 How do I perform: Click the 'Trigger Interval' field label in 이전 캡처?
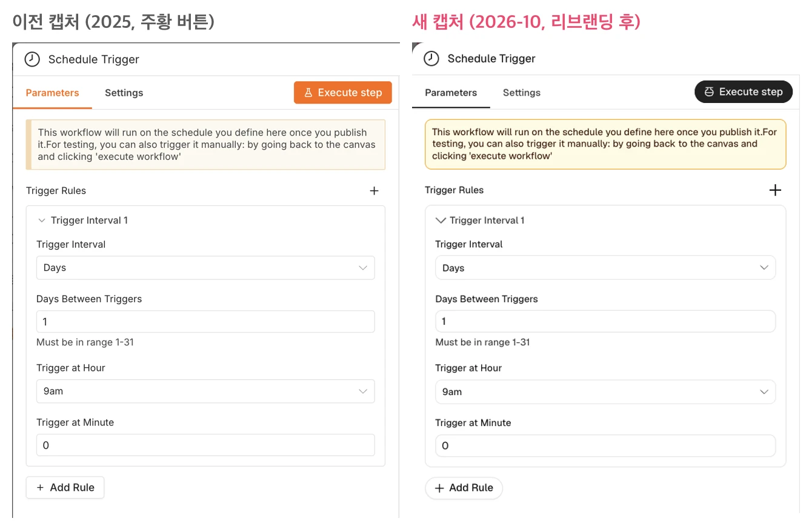point(71,245)
